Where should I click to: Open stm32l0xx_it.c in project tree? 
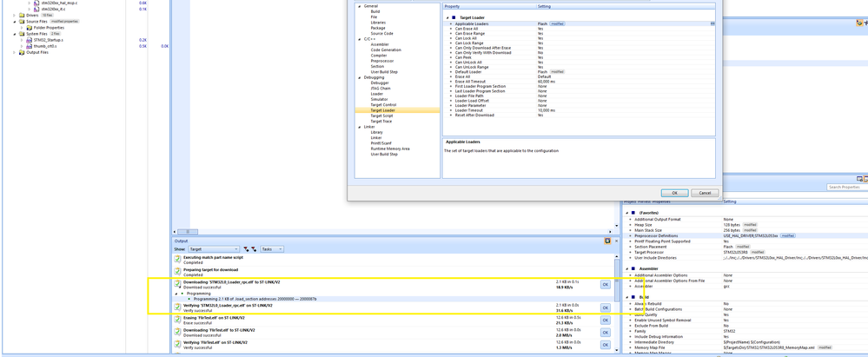tap(54, 10)
